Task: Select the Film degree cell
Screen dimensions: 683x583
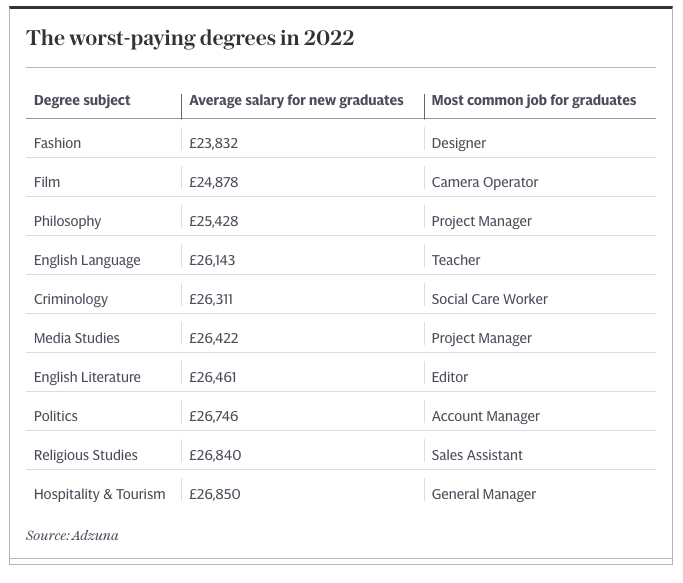Action: tap(47, 182)
